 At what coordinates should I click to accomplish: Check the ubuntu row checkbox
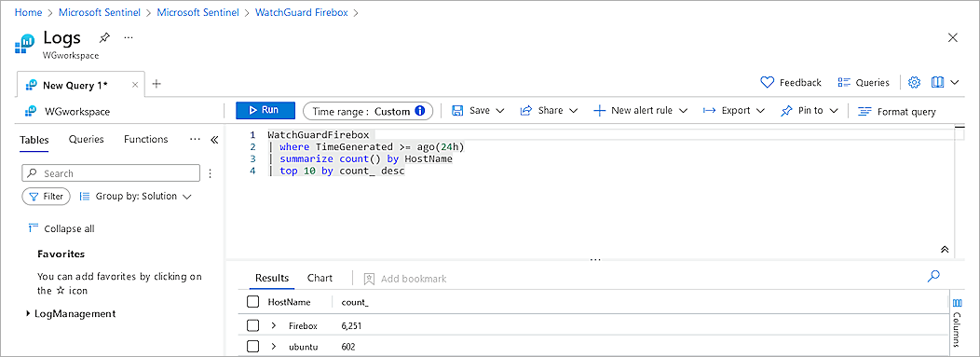pyautogui.click(x=253, y=347)
